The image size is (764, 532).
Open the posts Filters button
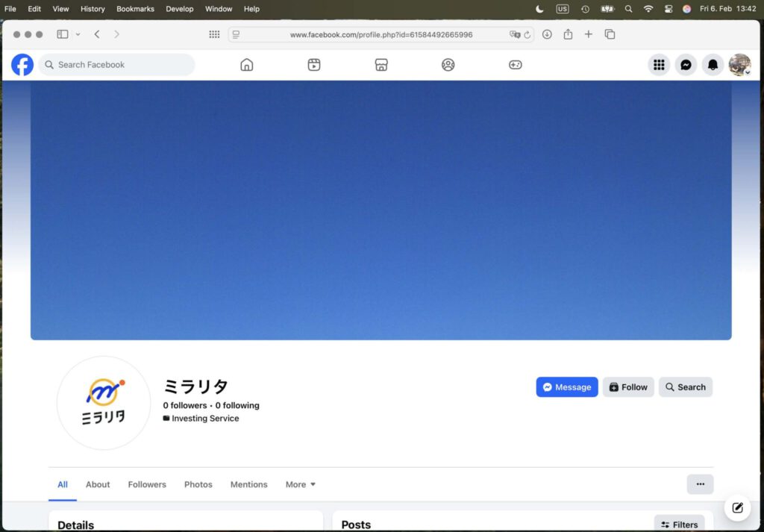pyautogui.click(x=679, y=525)
